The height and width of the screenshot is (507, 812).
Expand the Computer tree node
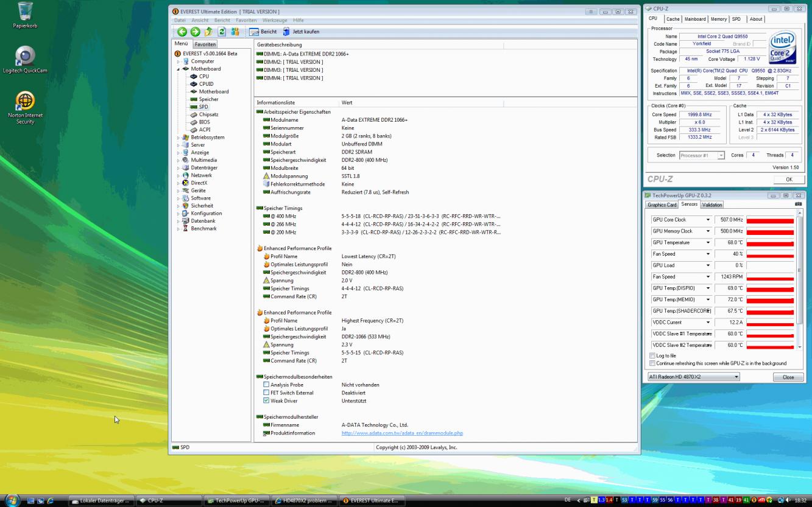(x=178, y=61)
